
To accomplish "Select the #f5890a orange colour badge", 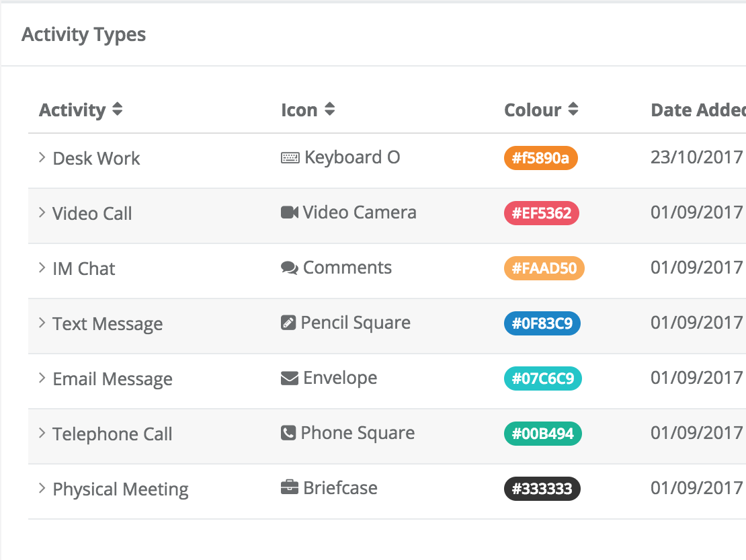I will (541, 158).
